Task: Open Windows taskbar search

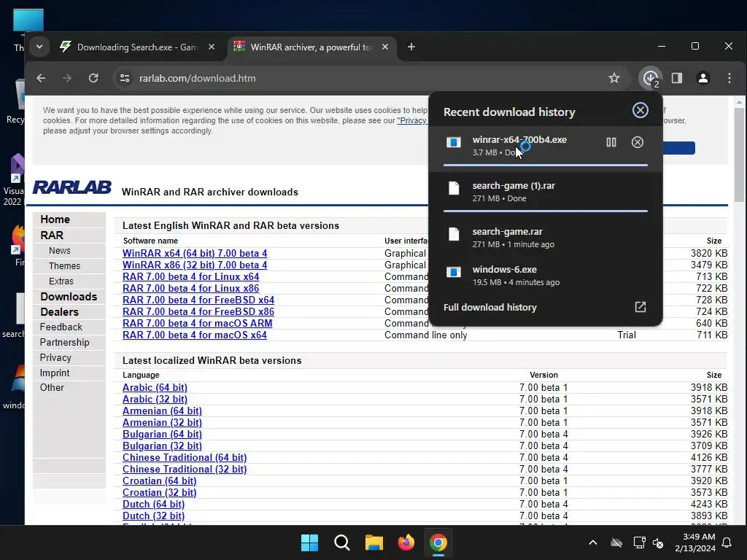Action: [x=342, y=542]
